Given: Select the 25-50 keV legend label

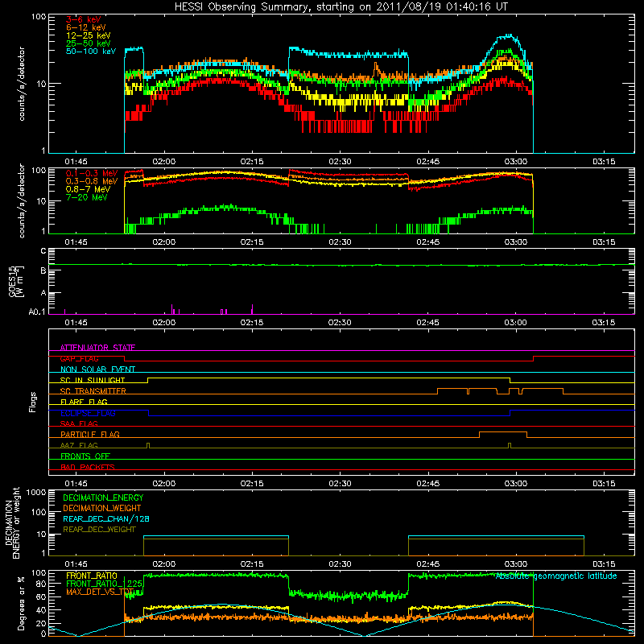Looking at the screenshot, I should point(88,43).
